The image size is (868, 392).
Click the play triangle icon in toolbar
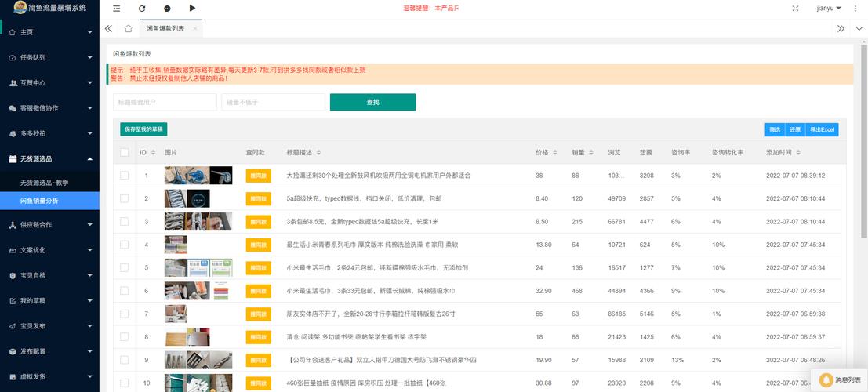click(x=192, y=9)
